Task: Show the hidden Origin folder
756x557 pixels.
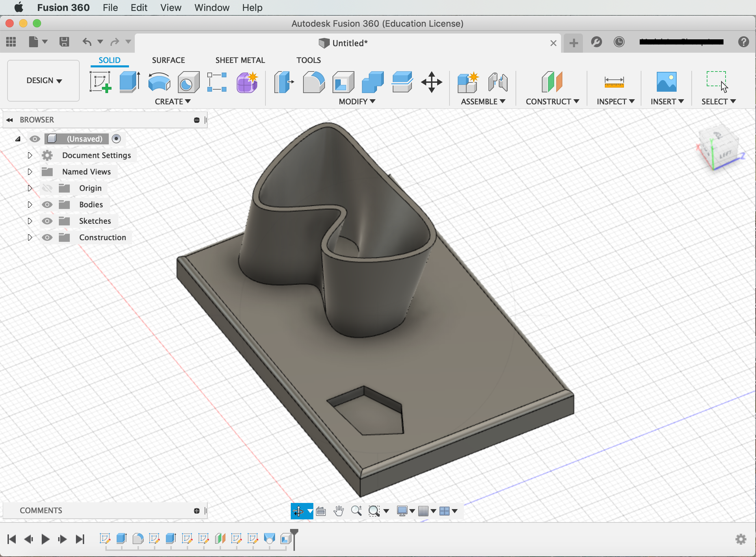Action: pyautogui.click(x=47, y=188)
